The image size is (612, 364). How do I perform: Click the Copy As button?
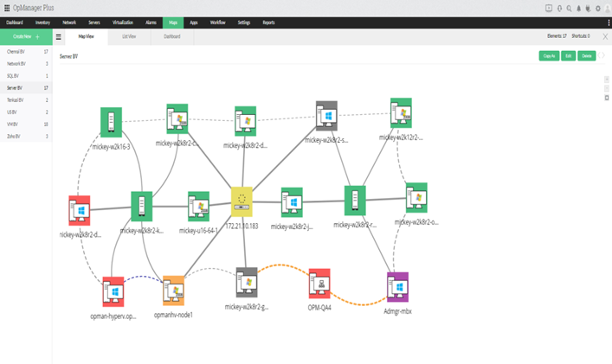pyautogui.click(x=549, y=56)
